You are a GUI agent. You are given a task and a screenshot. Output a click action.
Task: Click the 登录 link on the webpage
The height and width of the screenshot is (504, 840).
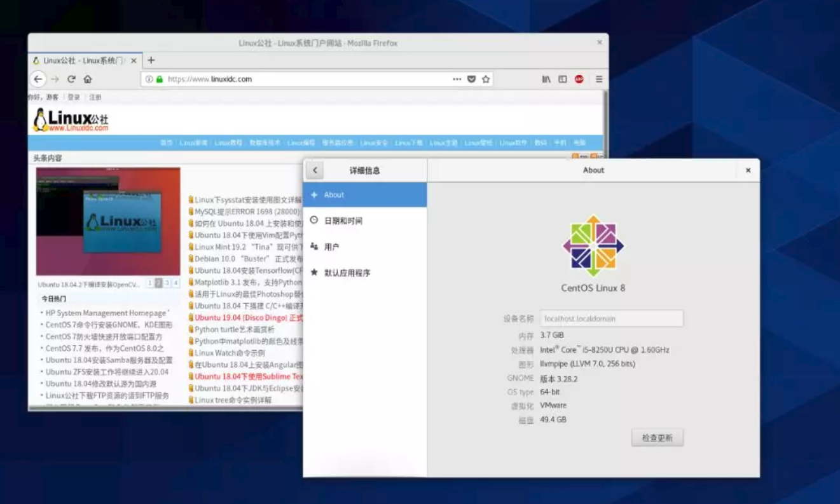(x=74, y=97)
